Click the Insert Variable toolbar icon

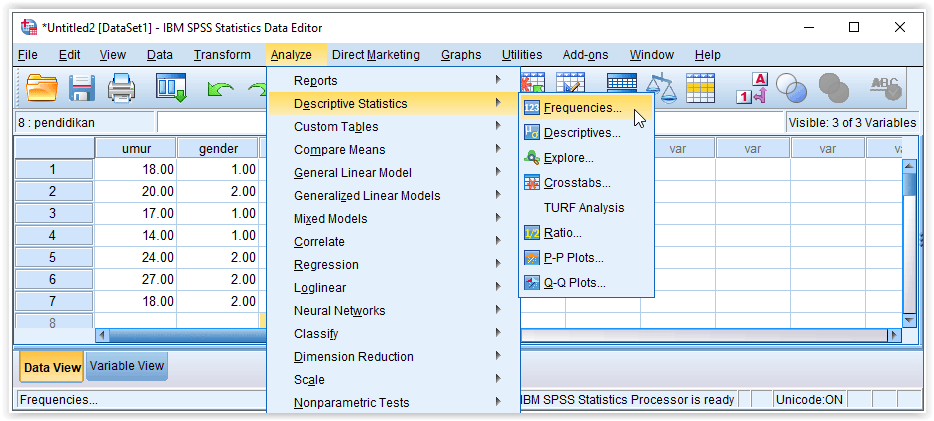coord(571,83)
